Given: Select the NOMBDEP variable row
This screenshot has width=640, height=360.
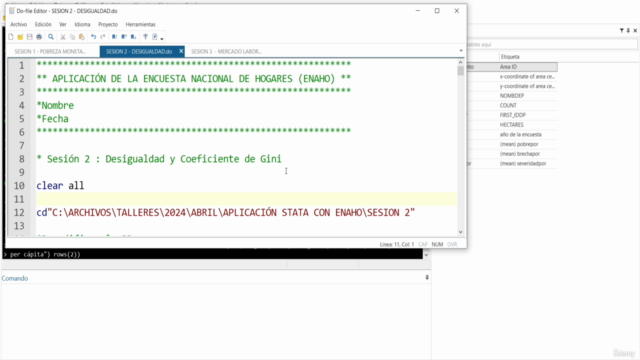Looking at the screenshot, I should (512, 96).
